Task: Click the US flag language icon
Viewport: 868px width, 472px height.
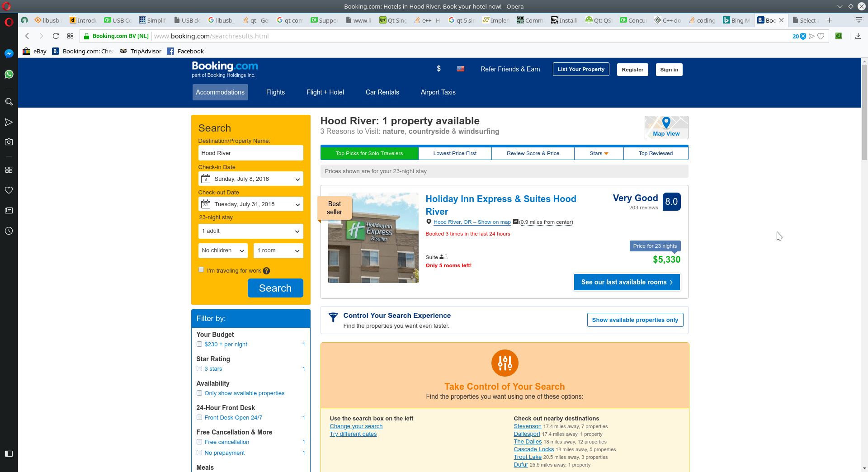Action: coord(460,69)
